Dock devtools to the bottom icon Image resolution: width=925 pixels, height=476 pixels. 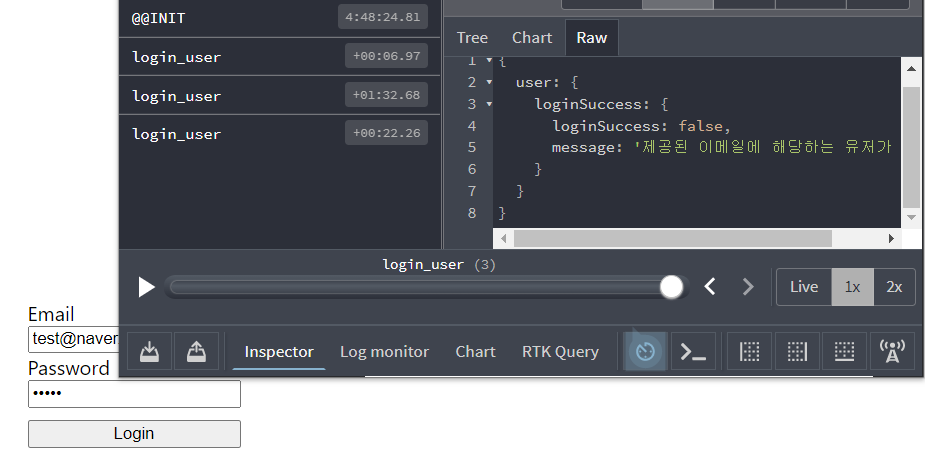[x=844, y=352]
